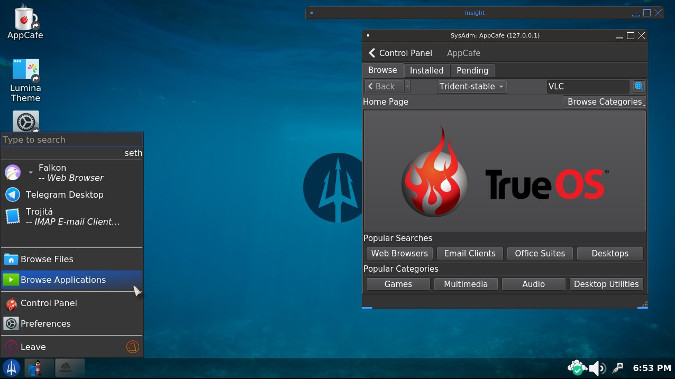Open the Audio category

533,284
